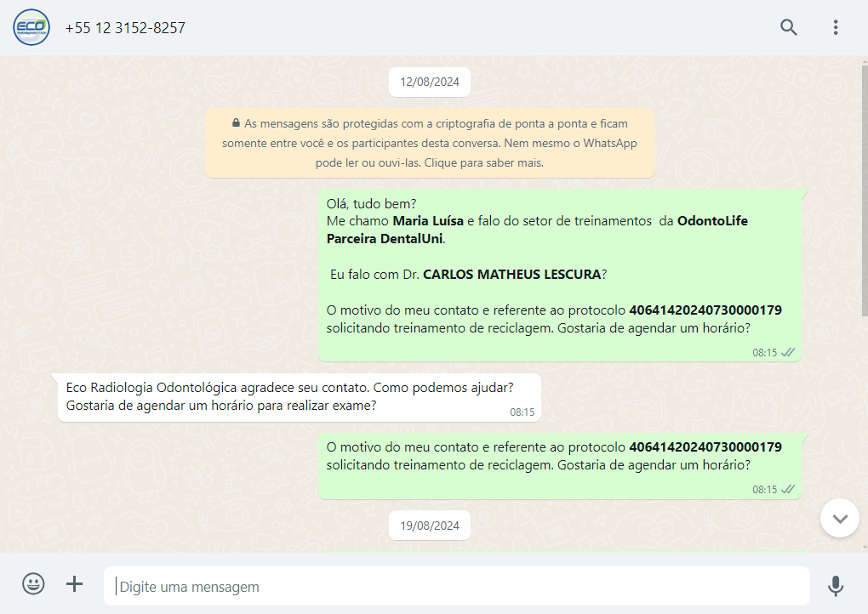Click the lock icon in the encryption notice
868x614 pixels.
point(237,122)
